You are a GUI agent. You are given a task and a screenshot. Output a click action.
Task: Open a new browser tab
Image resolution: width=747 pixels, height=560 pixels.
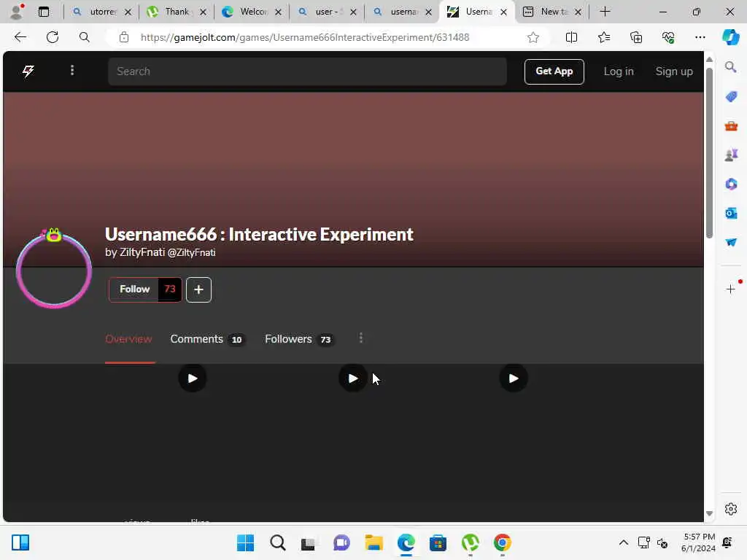[x=605, y=12]
